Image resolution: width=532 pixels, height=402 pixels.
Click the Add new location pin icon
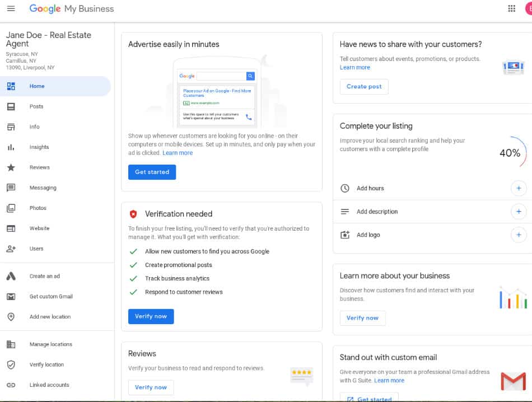[x=11, y=316]
